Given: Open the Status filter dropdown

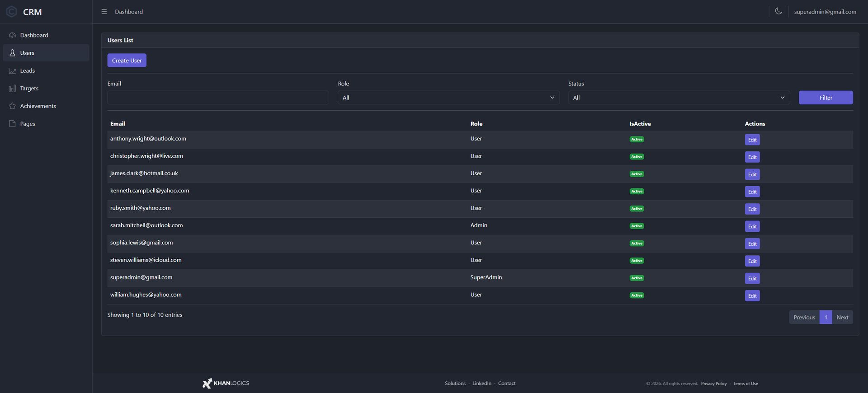Looking at the screenshot, I should tap(679, 98).
